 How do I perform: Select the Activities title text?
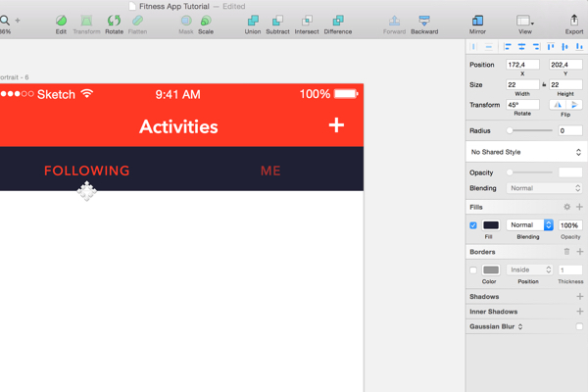178,126
